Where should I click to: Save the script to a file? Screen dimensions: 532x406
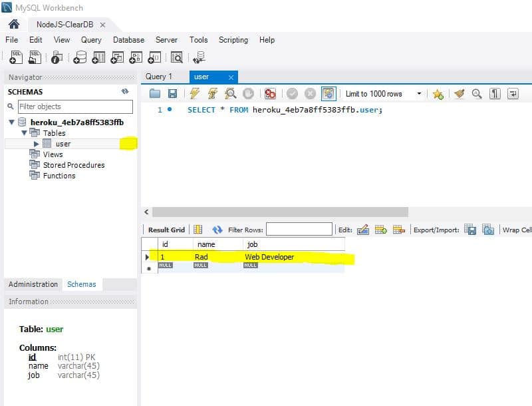[173, 93]
